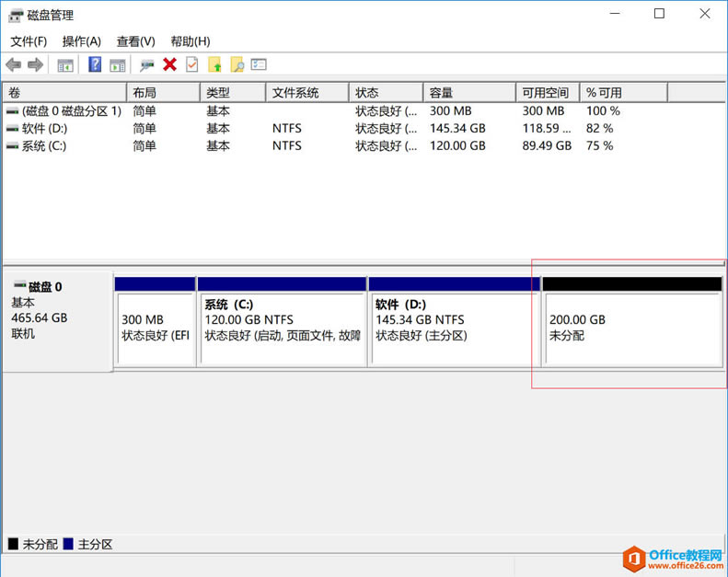Sort by the 可用空间 column header
Screen dimensions: 728x577
[548, 92]
